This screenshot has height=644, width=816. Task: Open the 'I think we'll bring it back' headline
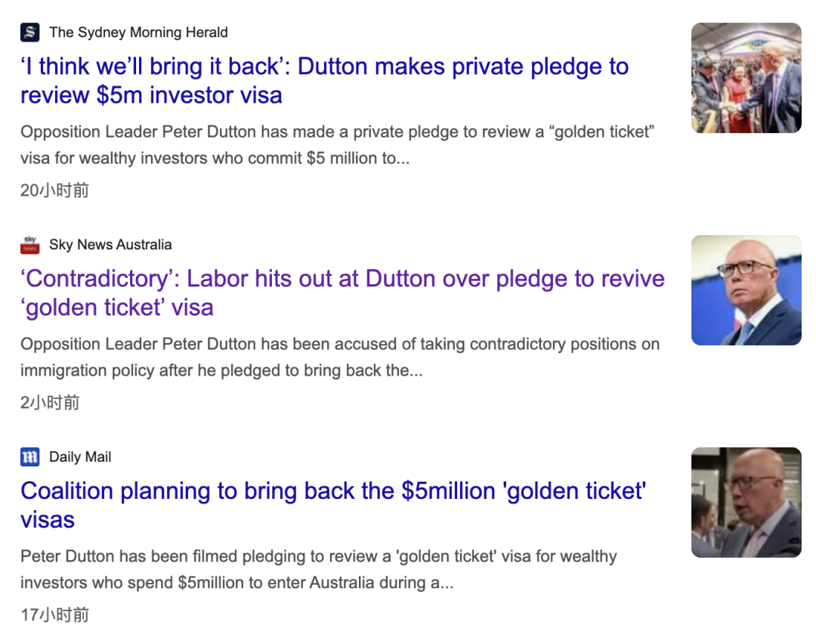tap(324, 67)
